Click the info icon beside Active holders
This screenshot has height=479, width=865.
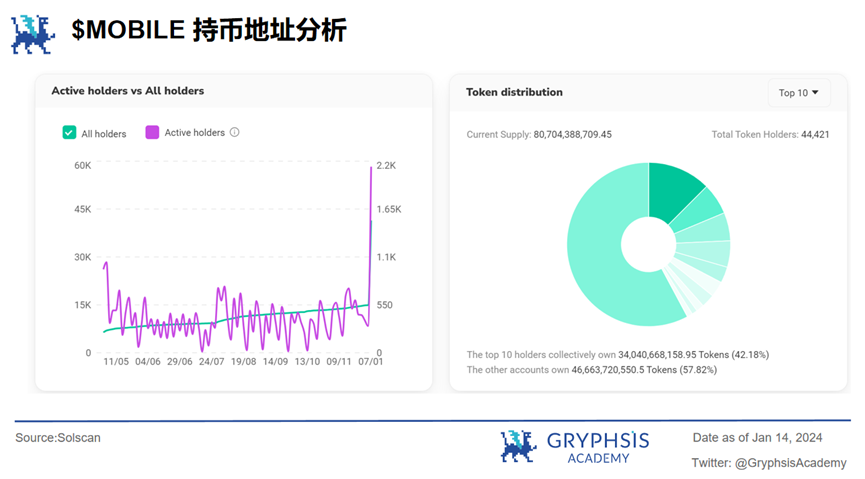point(235,132)
